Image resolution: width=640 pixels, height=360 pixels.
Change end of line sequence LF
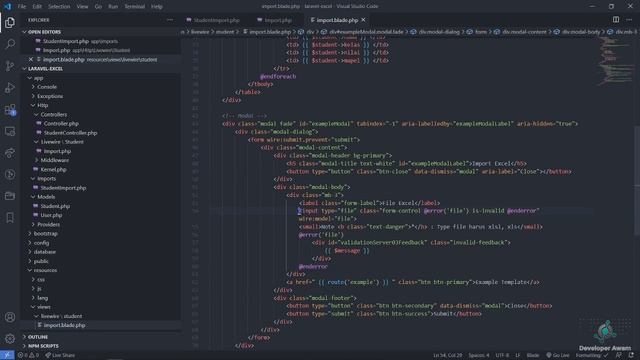pyautogui.click(x=518, y=355)
